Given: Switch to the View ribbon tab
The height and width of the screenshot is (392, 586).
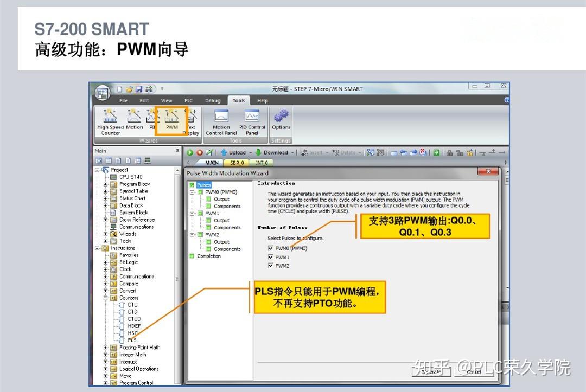Looking at the screenshot, I should tap(167, 100).
